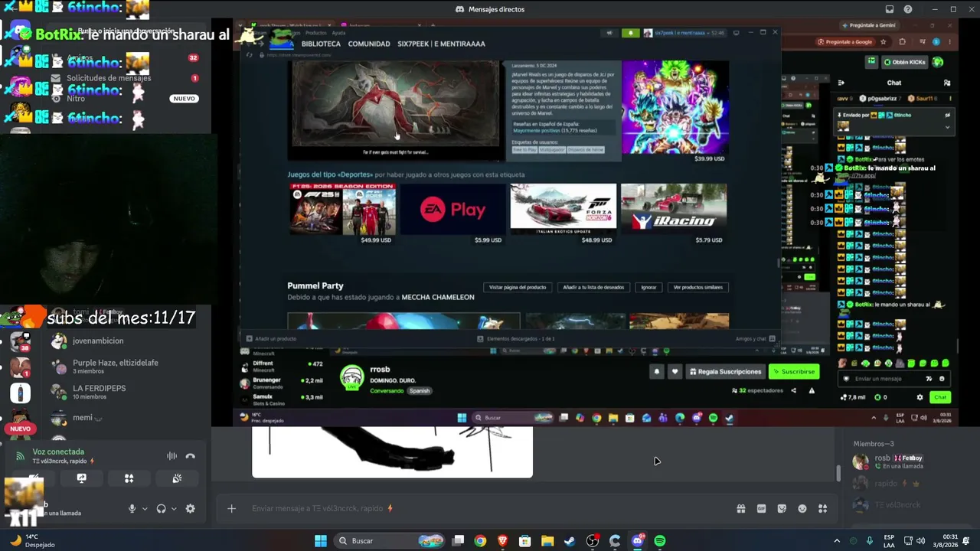This screenshot has width=980, height=551.
Task: Click the Windows taskbar Buscar search box
Action: pos(390,541)
